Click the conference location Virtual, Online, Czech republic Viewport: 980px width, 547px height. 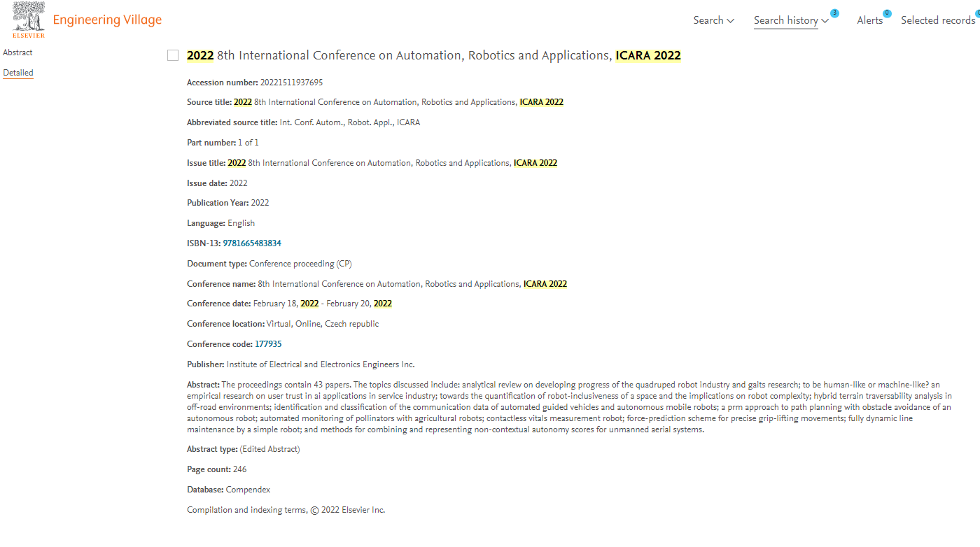click(x=323, y=324)
